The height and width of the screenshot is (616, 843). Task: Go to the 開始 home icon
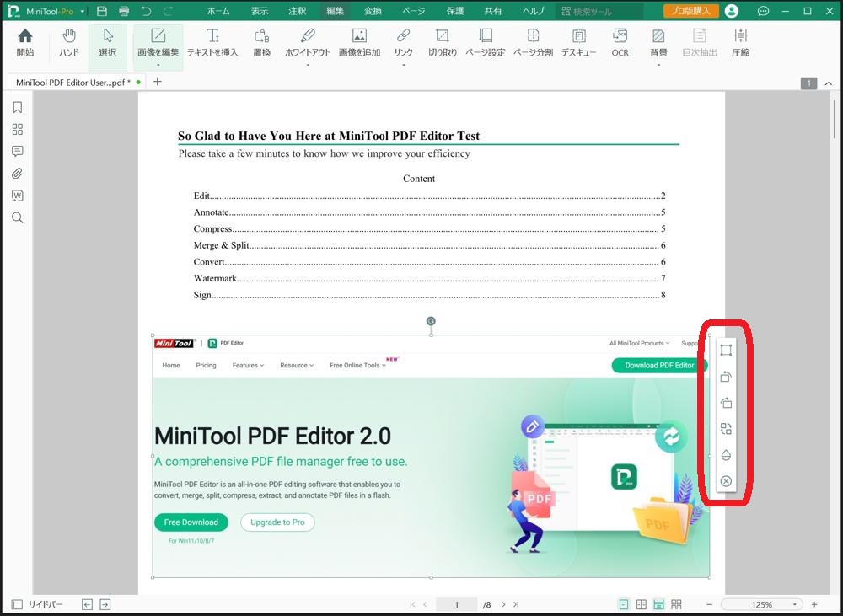pyautogui.click(x=25, y=43)
